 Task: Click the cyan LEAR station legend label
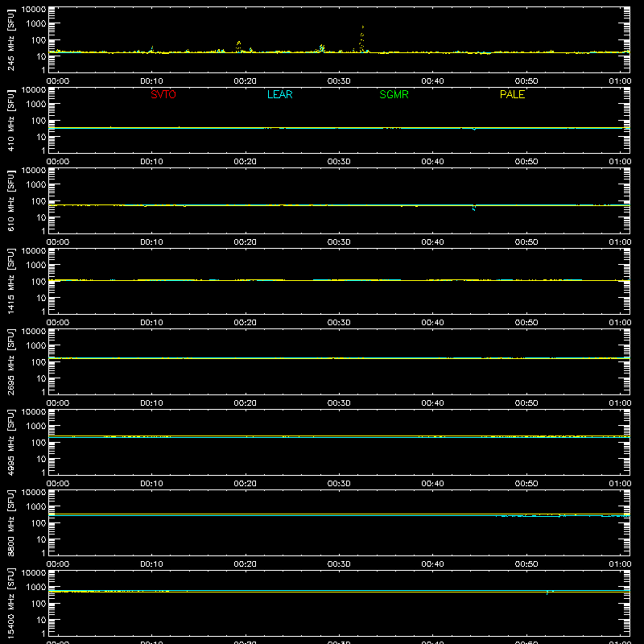pyautogui.click(x=279, y=94)
